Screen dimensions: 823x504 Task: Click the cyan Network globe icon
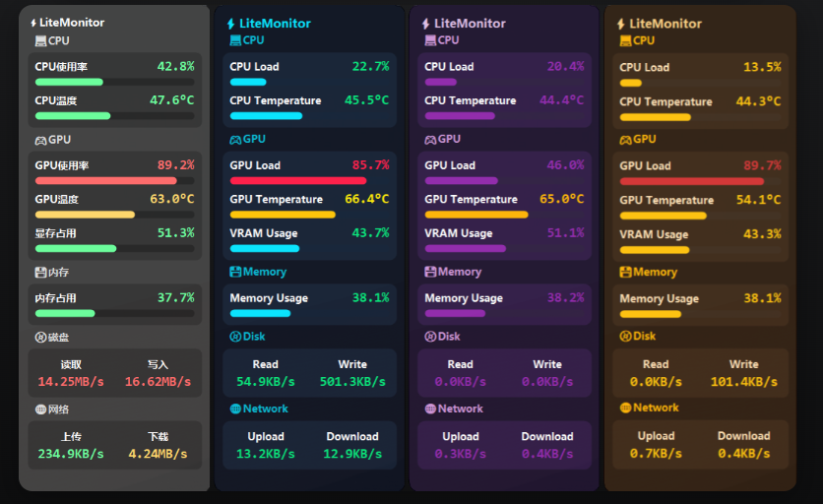click(x=235, y=409)
